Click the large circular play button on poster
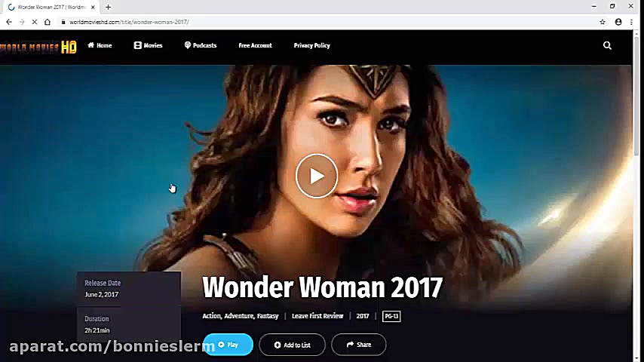Screen dimensions: 644x362 (x=316, y=176)
